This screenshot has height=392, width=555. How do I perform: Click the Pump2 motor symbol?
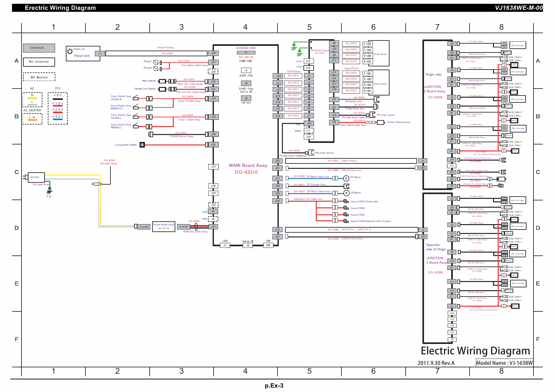coord(156,68)
